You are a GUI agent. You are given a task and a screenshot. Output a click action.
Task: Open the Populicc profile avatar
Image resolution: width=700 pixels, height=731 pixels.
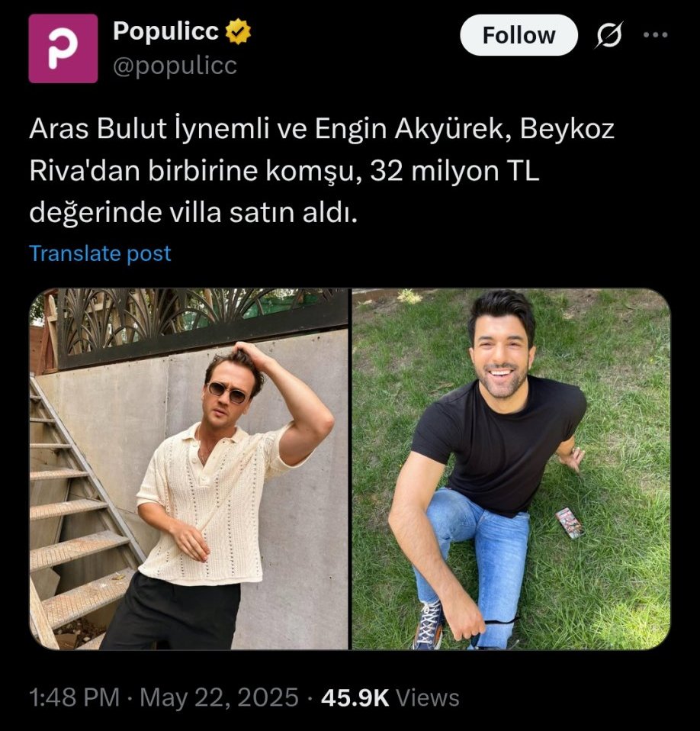coord(63,48)
